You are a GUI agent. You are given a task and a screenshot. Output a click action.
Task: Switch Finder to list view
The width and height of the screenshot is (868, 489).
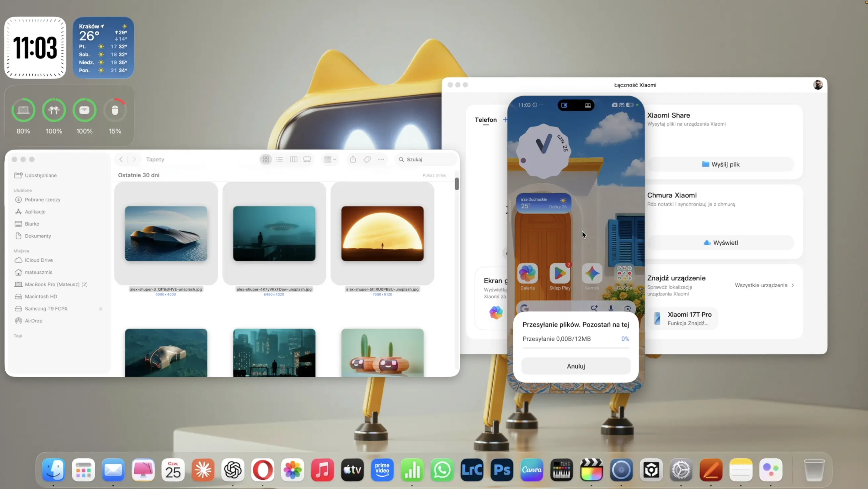pos(279,159)
